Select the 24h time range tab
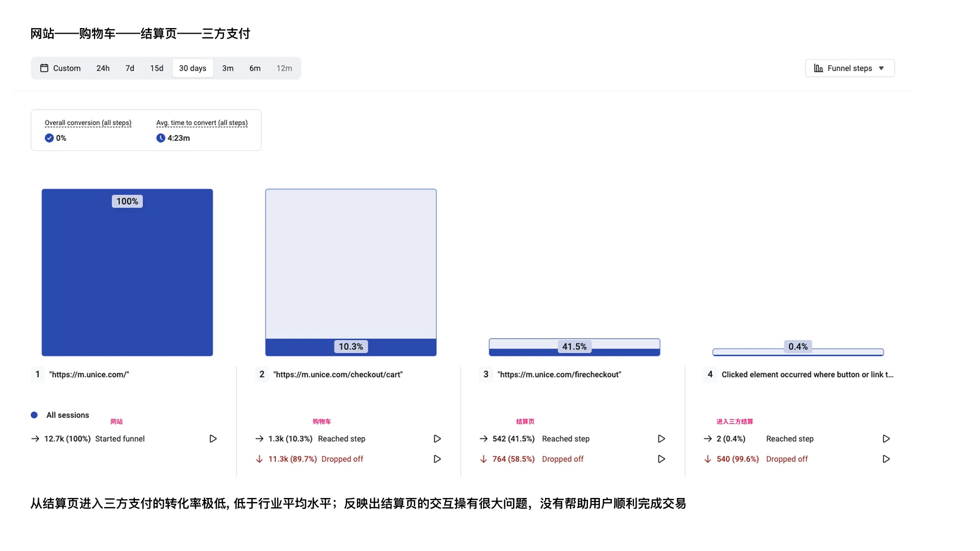The width and height of the screenshot is (980, 551). [x=103, y=68]
